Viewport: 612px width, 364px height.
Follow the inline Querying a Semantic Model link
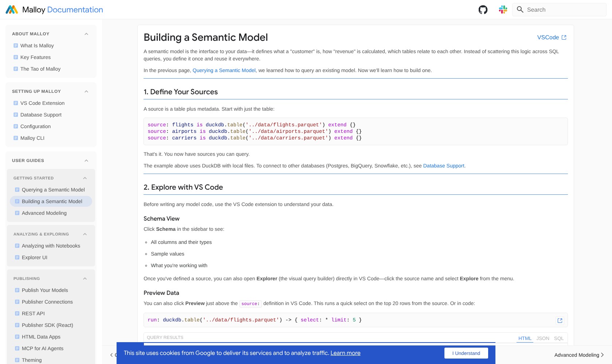tap(224, 70)
